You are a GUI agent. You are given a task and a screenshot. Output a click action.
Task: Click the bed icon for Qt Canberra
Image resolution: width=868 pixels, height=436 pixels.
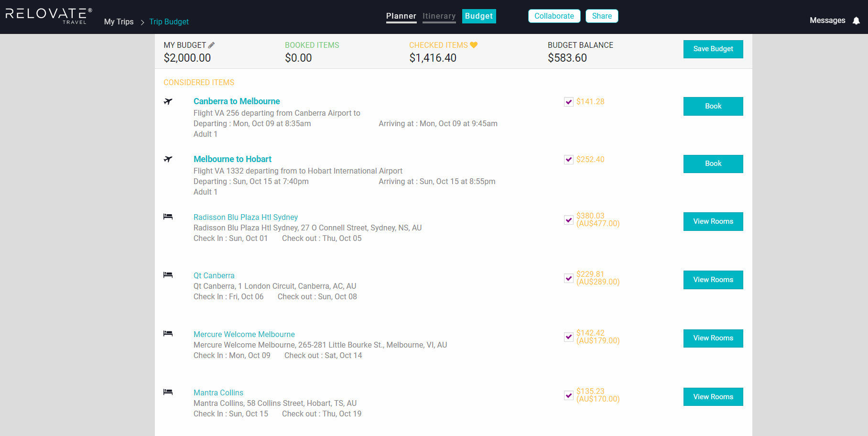[168, 275]
